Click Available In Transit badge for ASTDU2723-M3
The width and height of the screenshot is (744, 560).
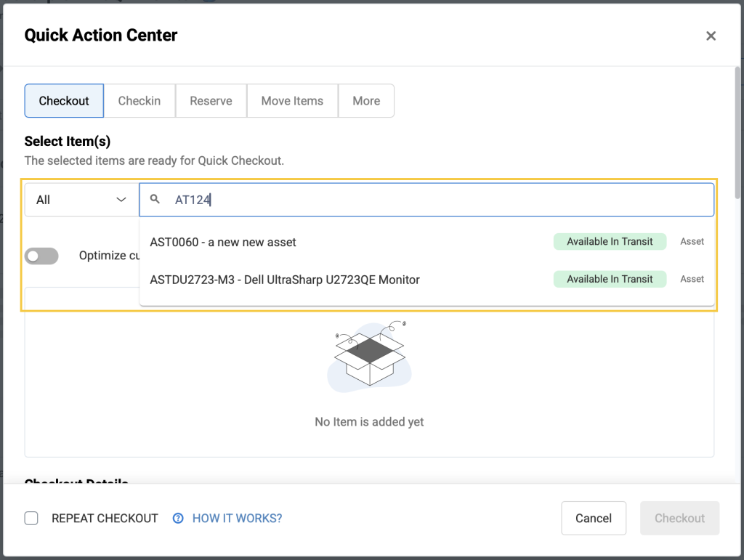[610, 279]
